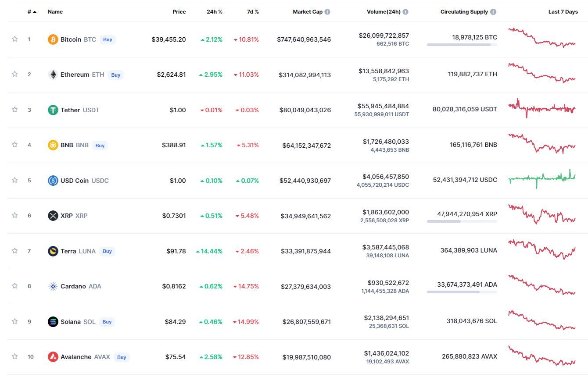The image size is (588, 377).
Task: Click the USD Coin logo icon
Action: point(53,181)
